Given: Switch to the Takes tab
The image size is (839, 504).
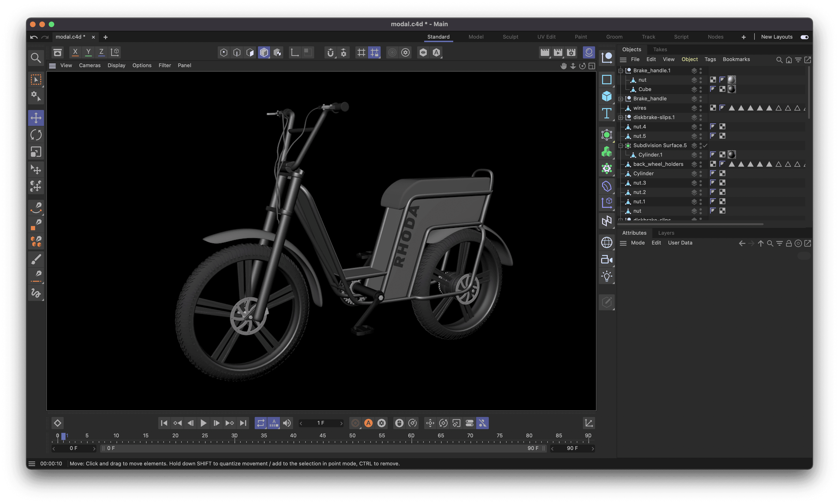Looking at the screenshot, I should point(660,49).
